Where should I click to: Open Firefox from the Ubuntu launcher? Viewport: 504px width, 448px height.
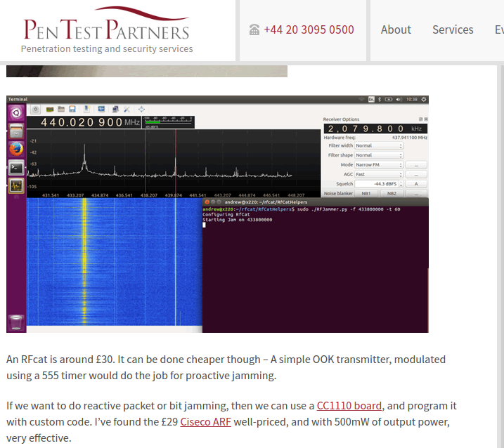[x=16, y=149]
